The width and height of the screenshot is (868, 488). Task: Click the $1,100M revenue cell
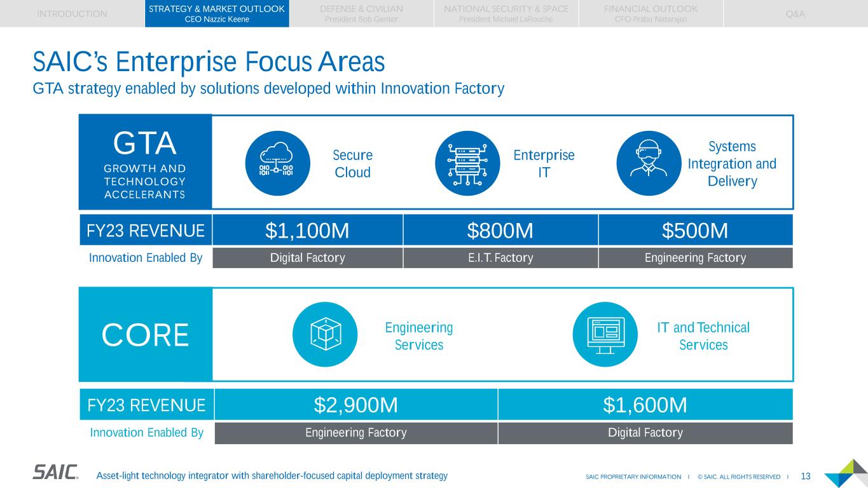tap(307, 230)
